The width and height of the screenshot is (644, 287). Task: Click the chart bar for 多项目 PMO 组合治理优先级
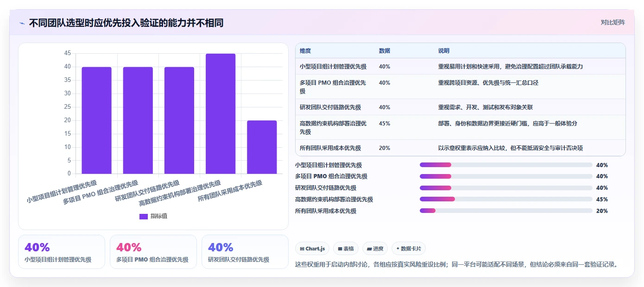(x=138, y=120)
